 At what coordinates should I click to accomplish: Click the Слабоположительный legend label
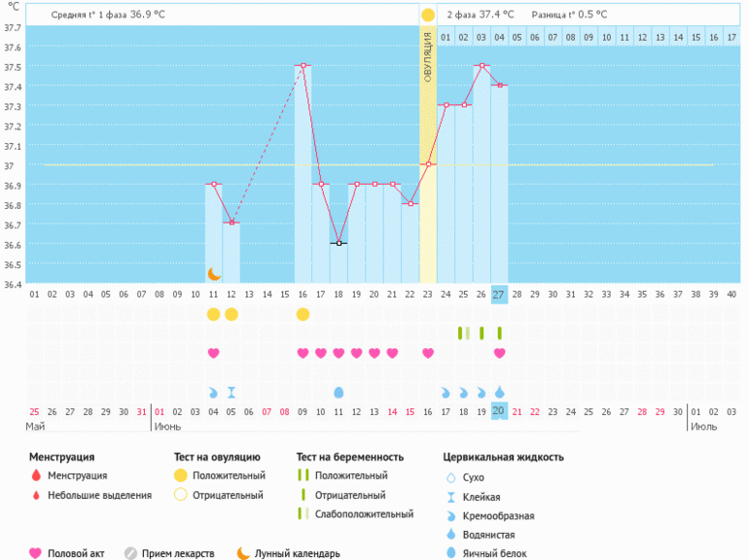point(364,514)
